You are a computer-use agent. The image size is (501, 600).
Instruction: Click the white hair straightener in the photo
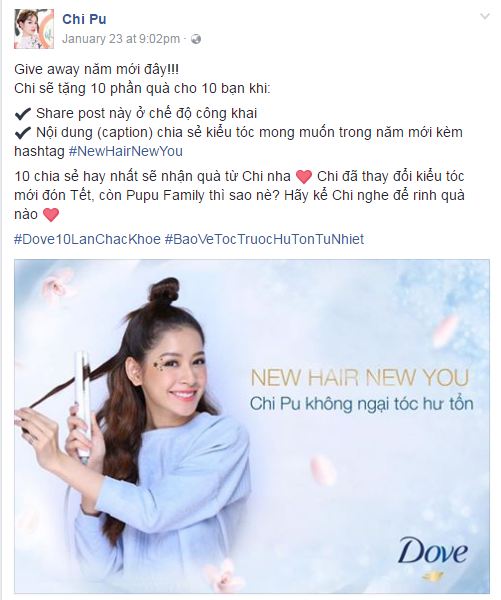(x=83, y=404)
